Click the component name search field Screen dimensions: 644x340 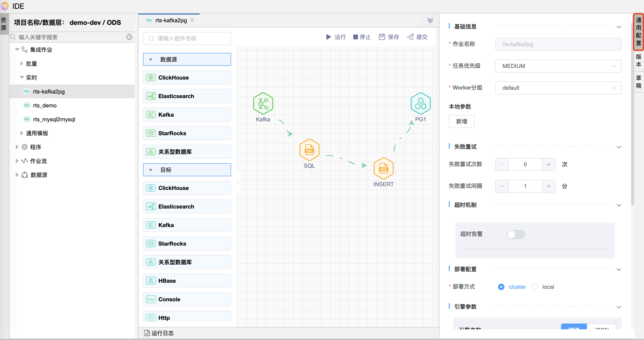click(187, 38)
